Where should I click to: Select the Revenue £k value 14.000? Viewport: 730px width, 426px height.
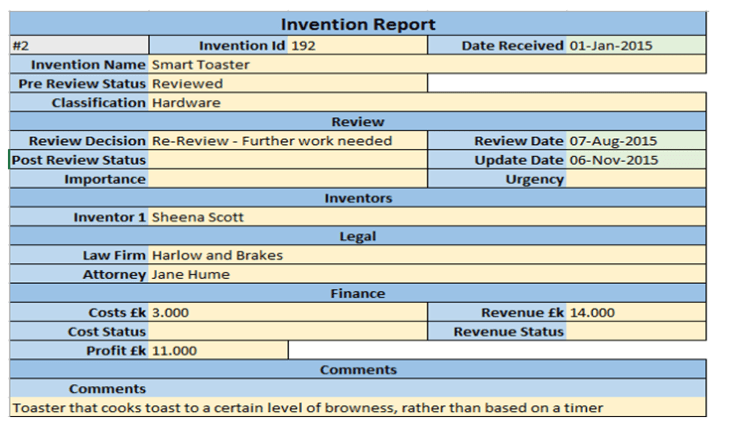click(636, 312)
